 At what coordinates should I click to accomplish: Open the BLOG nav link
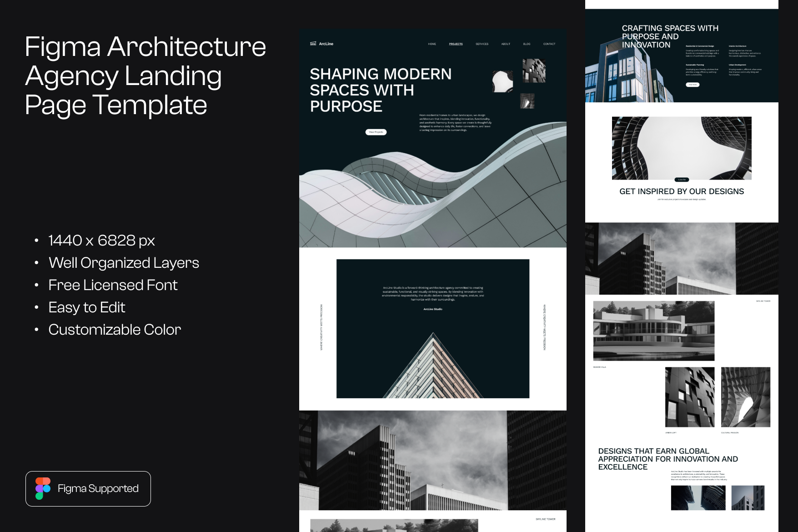[527, 44]
